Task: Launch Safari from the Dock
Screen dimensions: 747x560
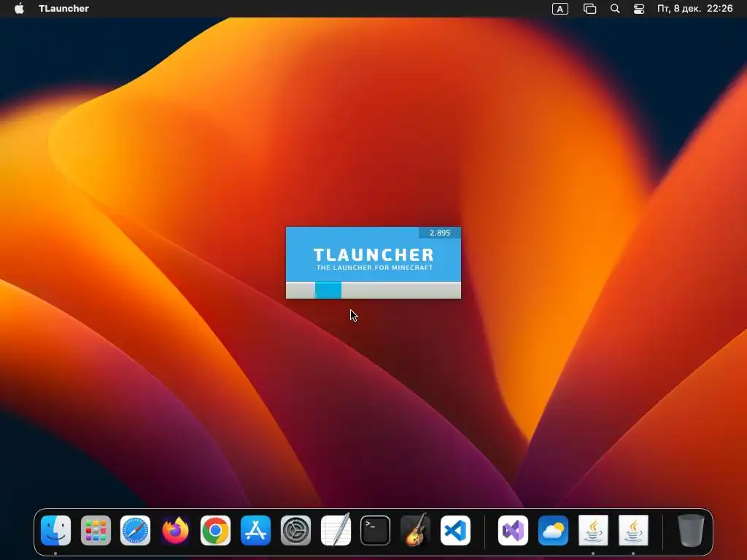Action: click(135, 531)
